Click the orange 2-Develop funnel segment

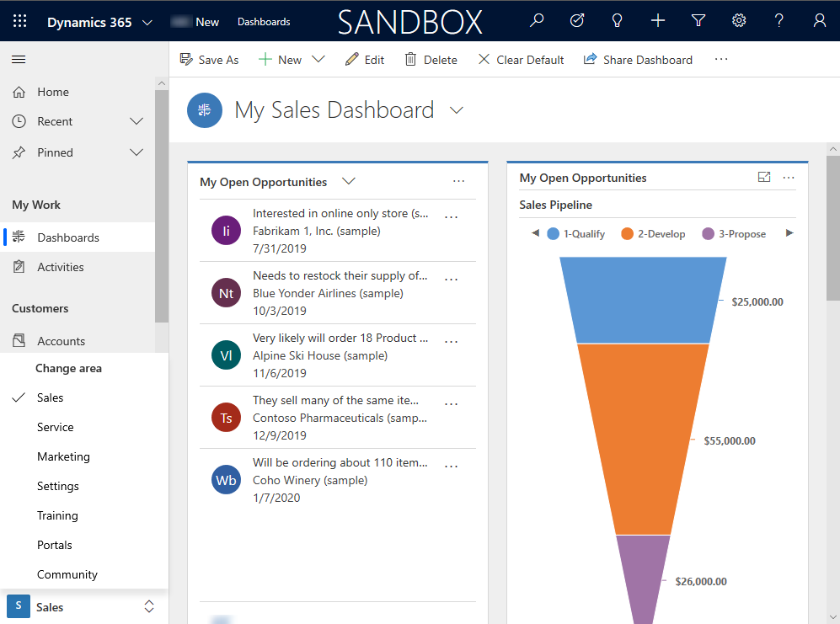pyautogui.click(x=643, y=438)
